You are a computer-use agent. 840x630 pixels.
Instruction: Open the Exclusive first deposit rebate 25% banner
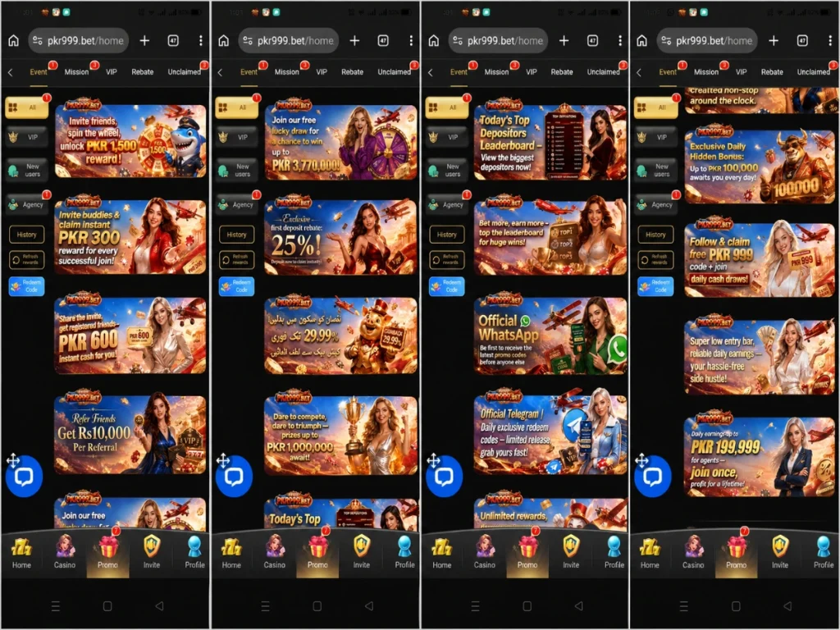(x=340, y=235)
